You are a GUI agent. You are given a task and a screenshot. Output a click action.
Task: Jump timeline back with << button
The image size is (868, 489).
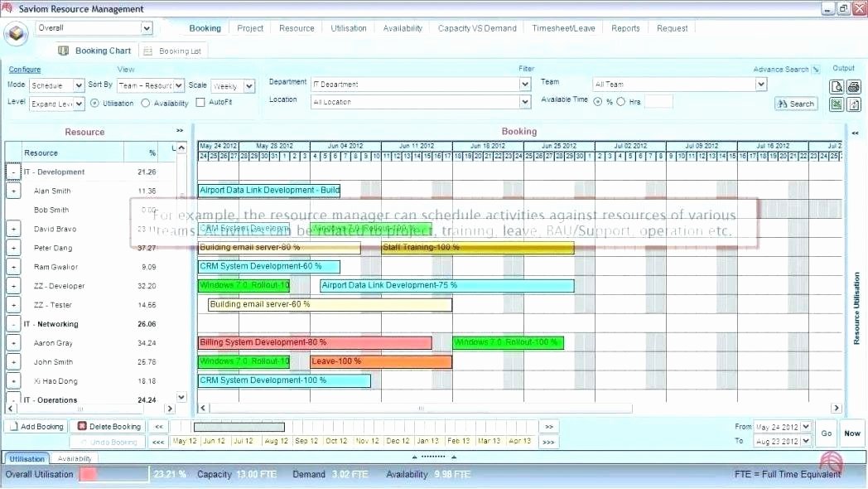pos(159,427)
